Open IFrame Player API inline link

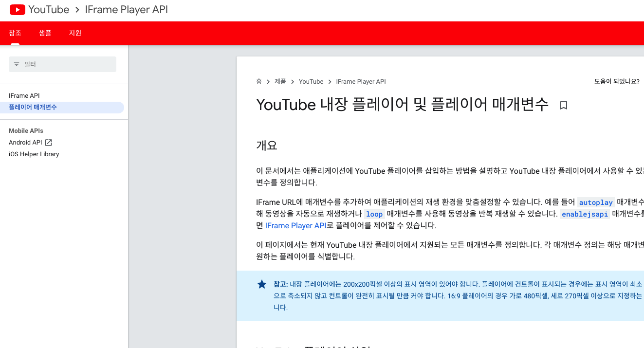[x=296, y=225]
